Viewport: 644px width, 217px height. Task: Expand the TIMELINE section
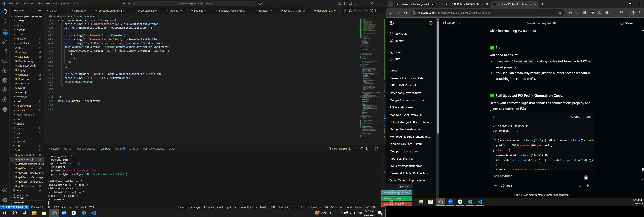(19, 203)
